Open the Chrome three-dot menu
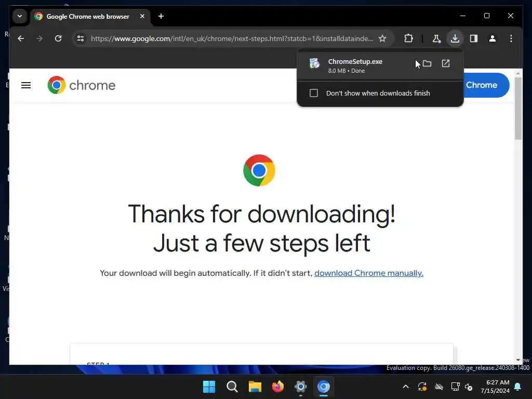 511,38
